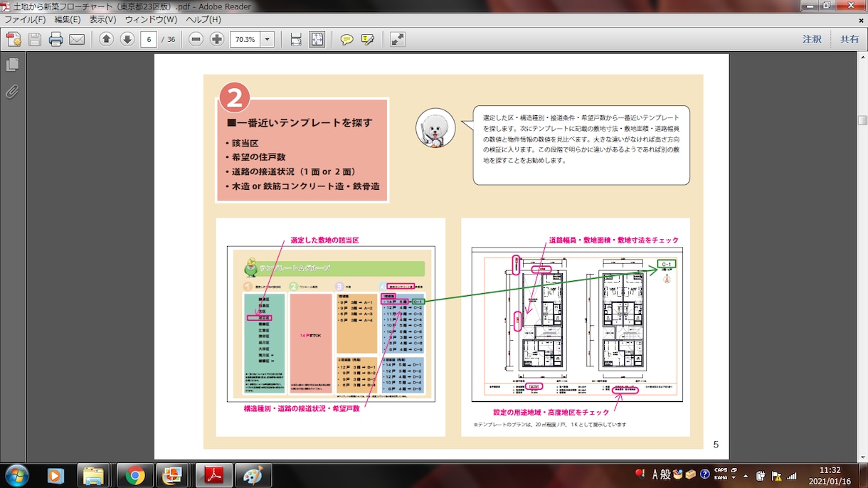Click the Create PDF online icon
The image size is (868, 488).
[14, 39]
